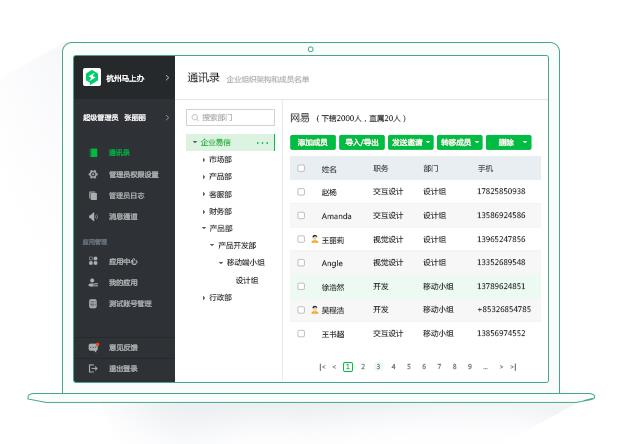642x444 pixels.
Task: Open 通讯录 via its green sidebar icon
Action: [x=93, y=153]
